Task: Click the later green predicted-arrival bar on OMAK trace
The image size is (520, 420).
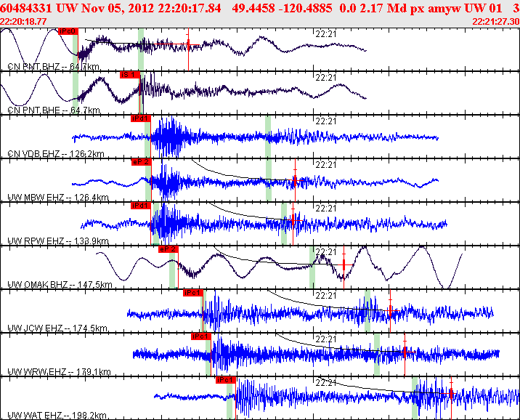Action: [312, 267]
